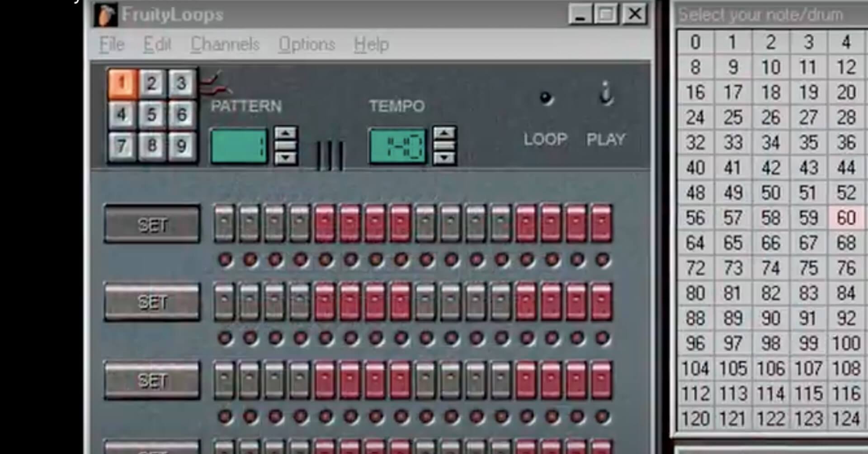Toggle step 16 of first channel
This screenshot has height=454, width=868.
click(x=601, y=224)
